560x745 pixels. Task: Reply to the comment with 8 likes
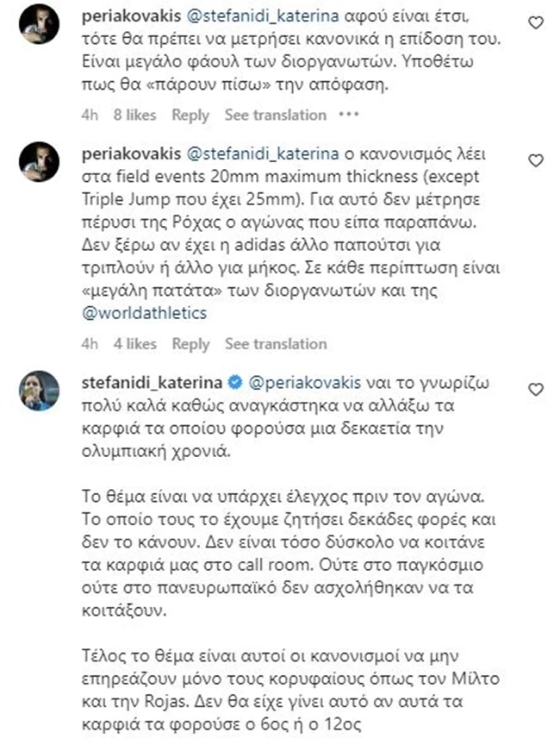[190, 115]
